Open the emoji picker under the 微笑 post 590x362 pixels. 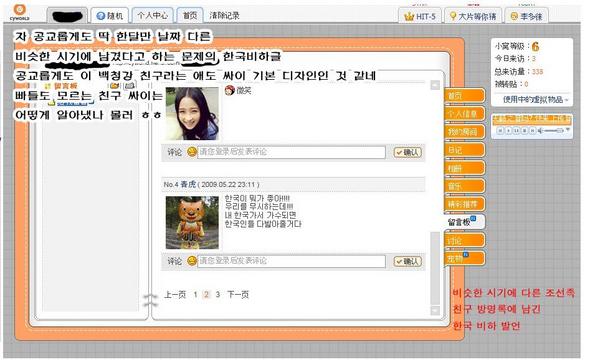pos(192,152)
